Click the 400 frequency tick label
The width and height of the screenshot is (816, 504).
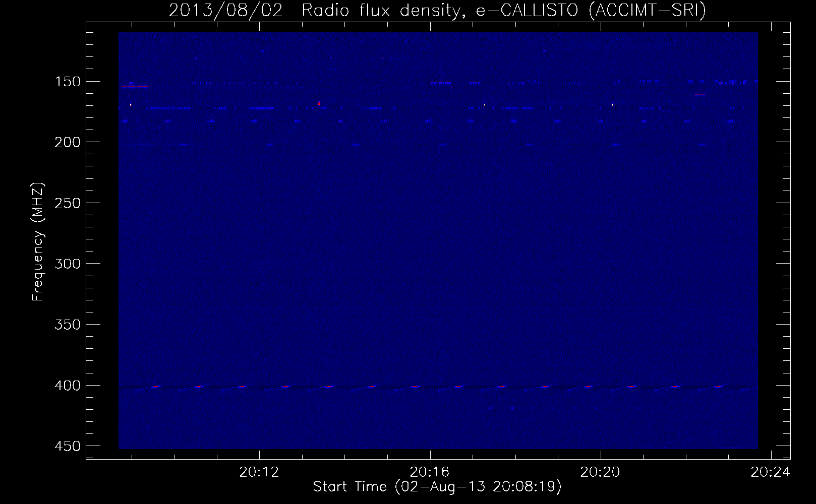pos(67,386)
